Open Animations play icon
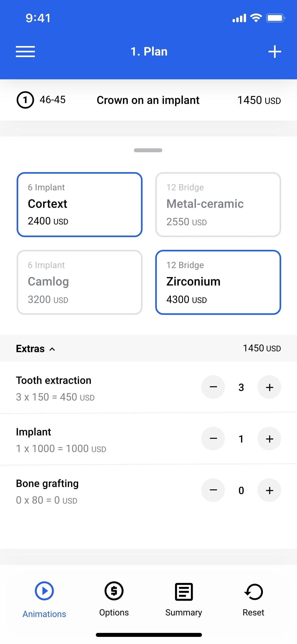The width and height of the screenshot is (297, 644). (x=44, y=591)
